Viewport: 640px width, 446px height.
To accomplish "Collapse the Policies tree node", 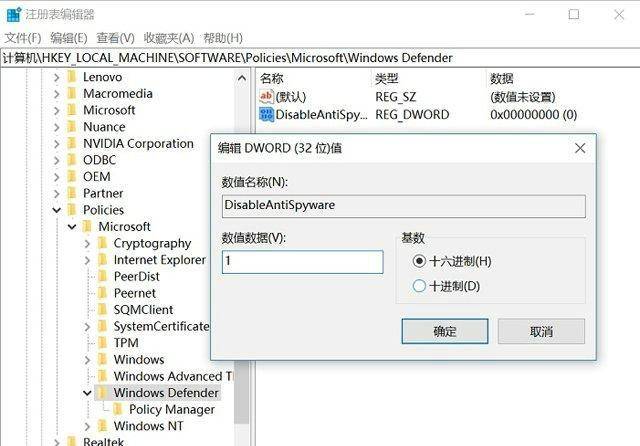I will pyautogui.click(x=56, y=210).
